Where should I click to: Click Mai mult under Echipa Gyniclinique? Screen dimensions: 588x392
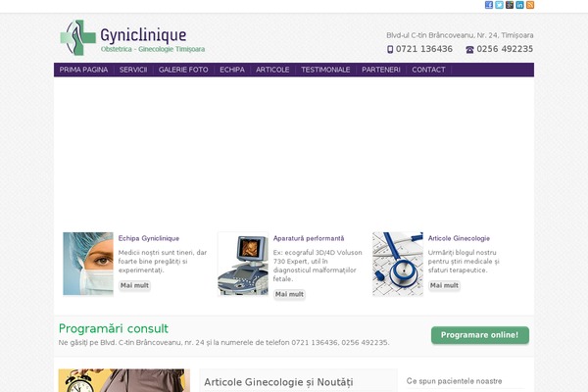[134, 285]
